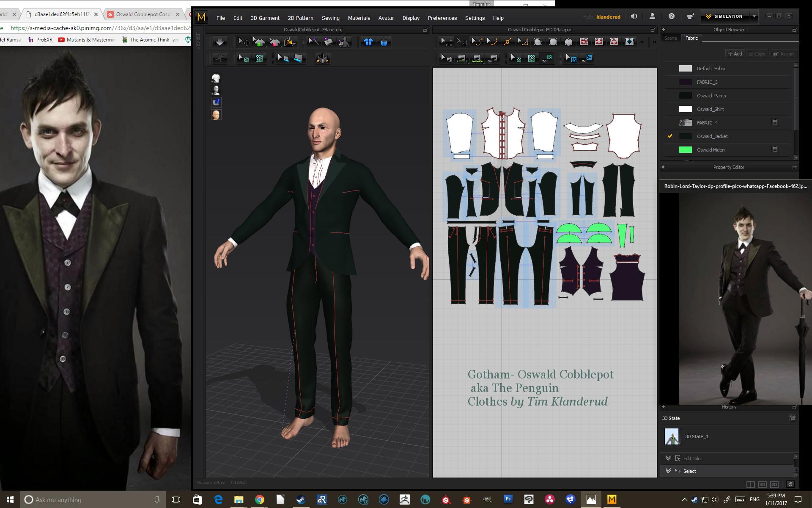
Task: Select the Edit Curve Point tool
Action: click(x=492, y=42)
